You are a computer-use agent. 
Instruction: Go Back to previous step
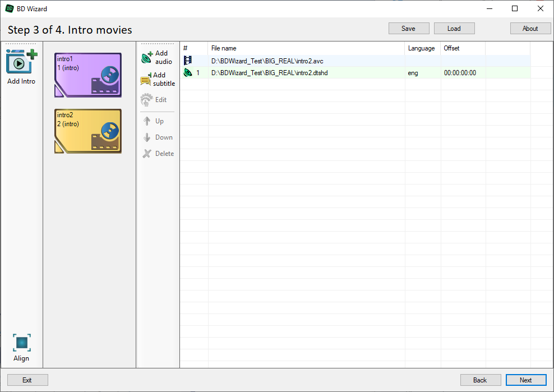pyautogui.click(x=480, y=380)
